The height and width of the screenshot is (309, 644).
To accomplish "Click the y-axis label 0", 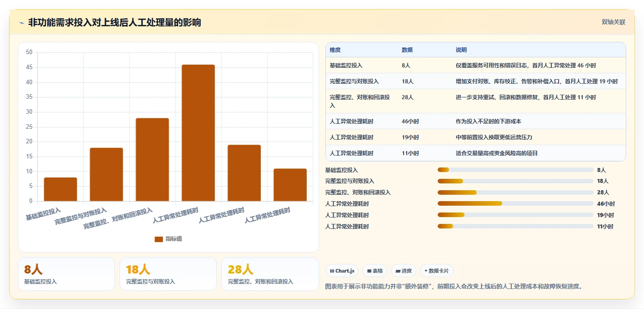I will point(30,201).
